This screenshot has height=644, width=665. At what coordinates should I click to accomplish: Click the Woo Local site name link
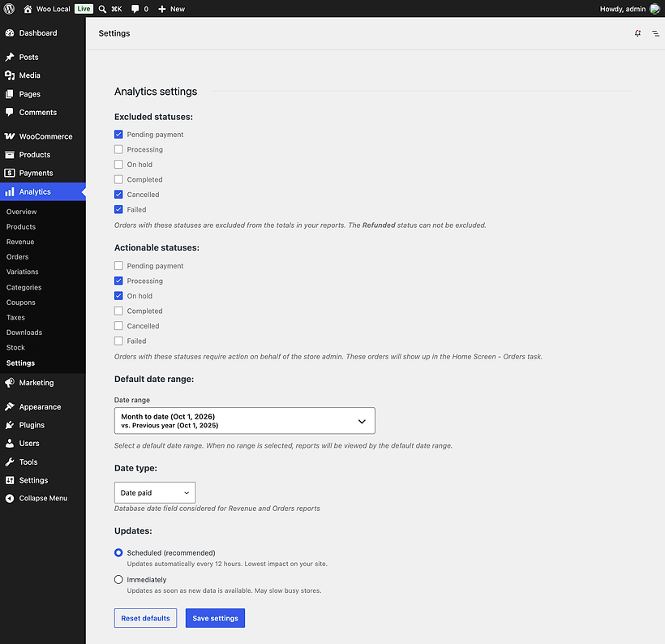pyautogui.click(x=53, y=9)
